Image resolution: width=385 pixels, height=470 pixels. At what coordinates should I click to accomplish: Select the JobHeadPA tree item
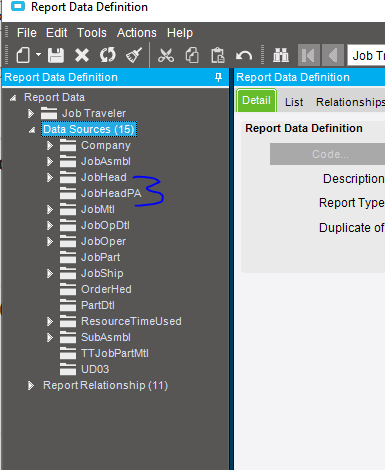(x=111, y=193)
